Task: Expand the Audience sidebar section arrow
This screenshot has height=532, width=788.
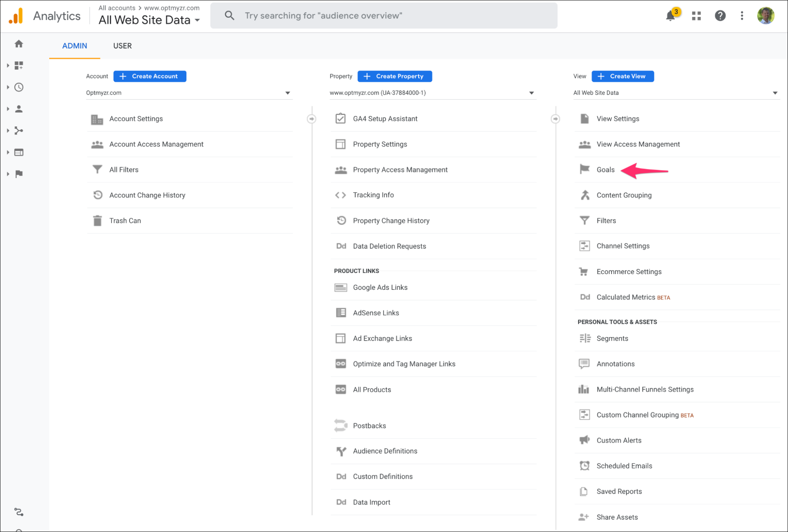Action: [x=8, y=109]
